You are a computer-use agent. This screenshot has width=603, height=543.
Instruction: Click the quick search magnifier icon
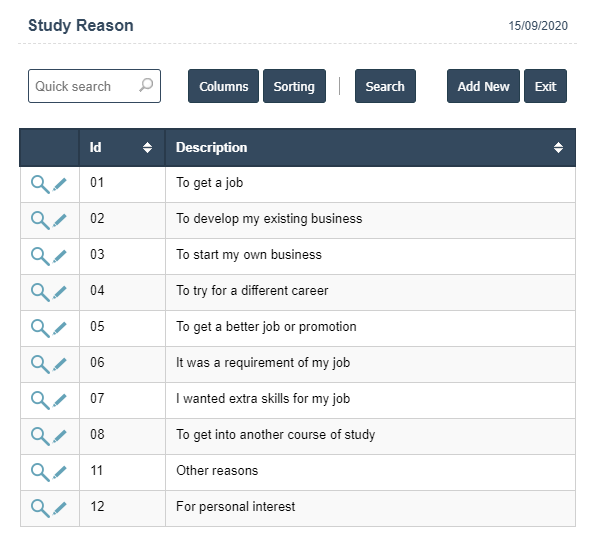click(146, 86)
